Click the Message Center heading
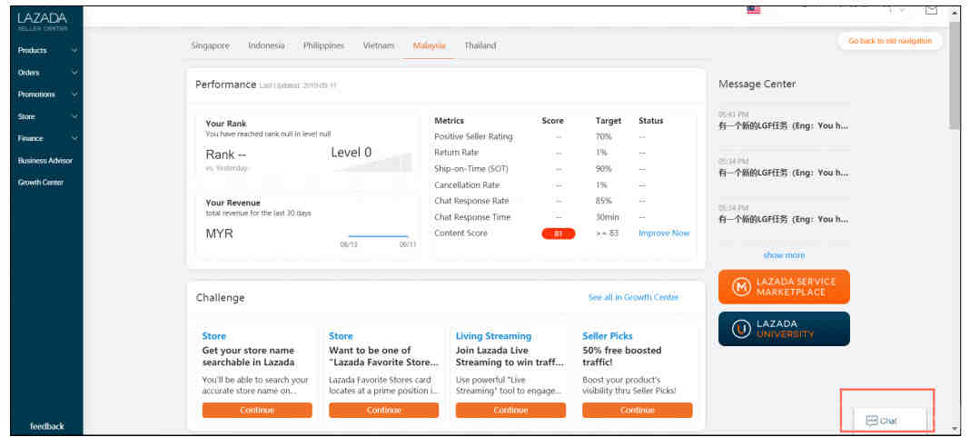The width and height of the screenshot is (980, 447). click(x=757, y=84)
